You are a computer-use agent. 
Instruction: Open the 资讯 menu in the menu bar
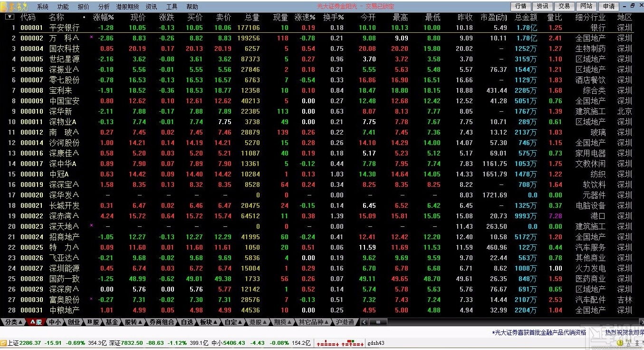[152, 7]
